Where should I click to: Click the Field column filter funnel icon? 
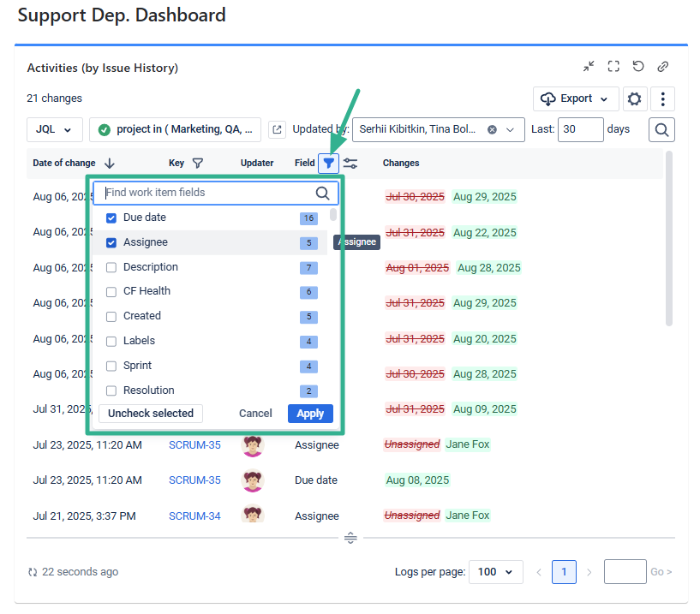[x=329, y=163]
